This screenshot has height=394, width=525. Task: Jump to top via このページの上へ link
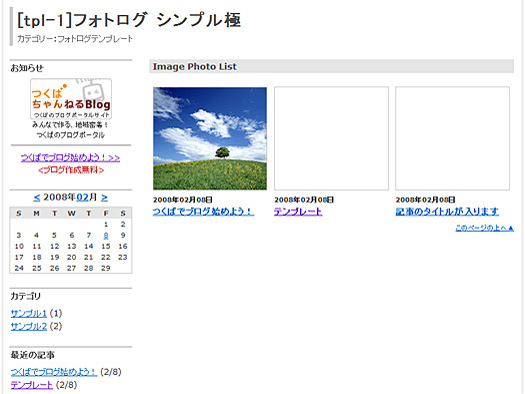click(484, 228)
